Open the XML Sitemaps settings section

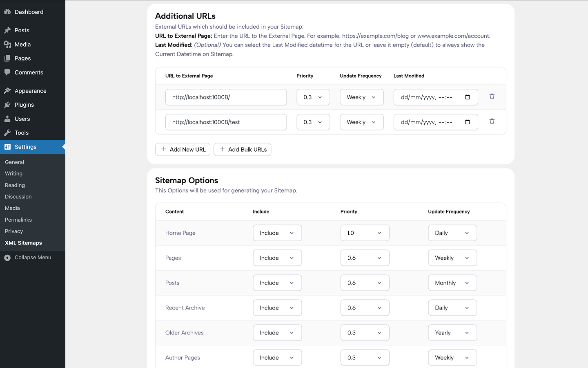[23, 242]
